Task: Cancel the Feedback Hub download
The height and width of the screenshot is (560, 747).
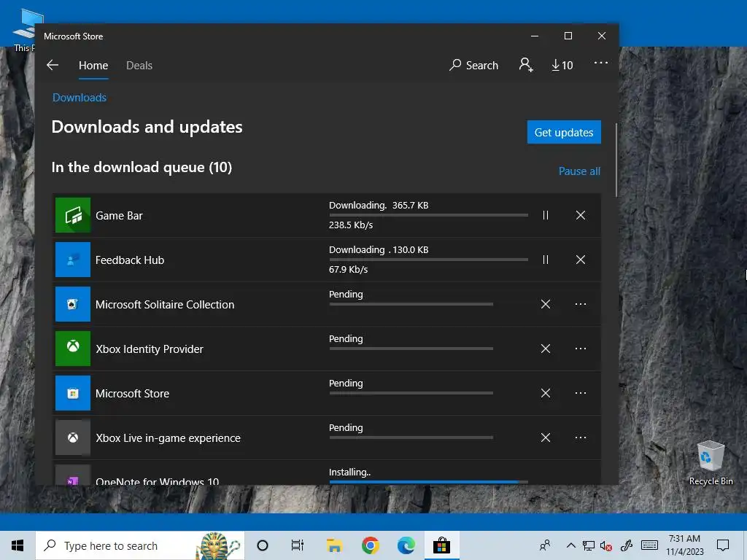Action: coord(580,260)
